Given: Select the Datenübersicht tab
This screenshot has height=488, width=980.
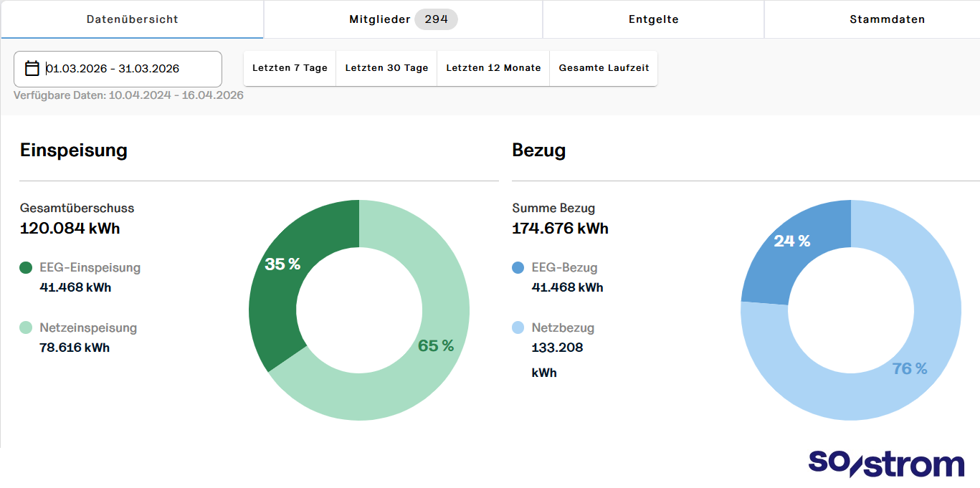Looking at the screenshot, I should point(131,19).
